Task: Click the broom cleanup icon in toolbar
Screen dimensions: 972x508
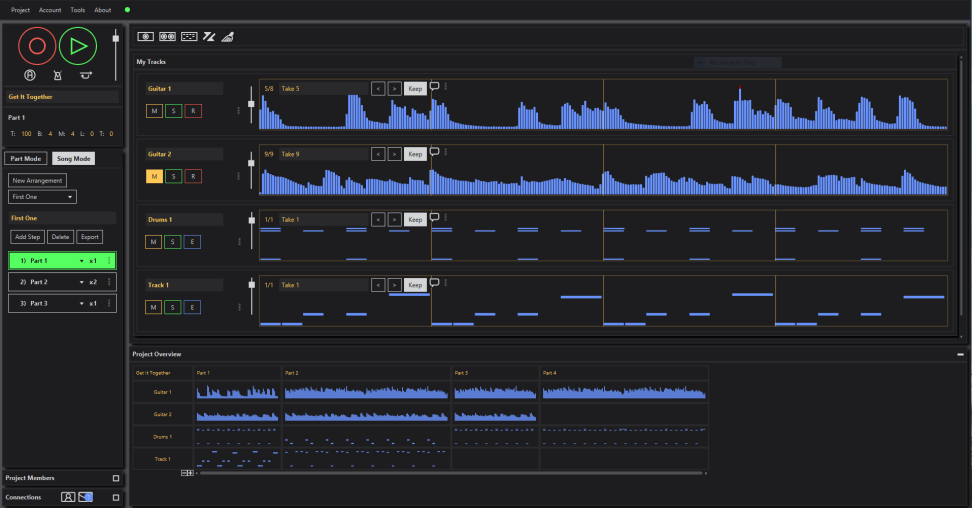Action: (227, 37)
